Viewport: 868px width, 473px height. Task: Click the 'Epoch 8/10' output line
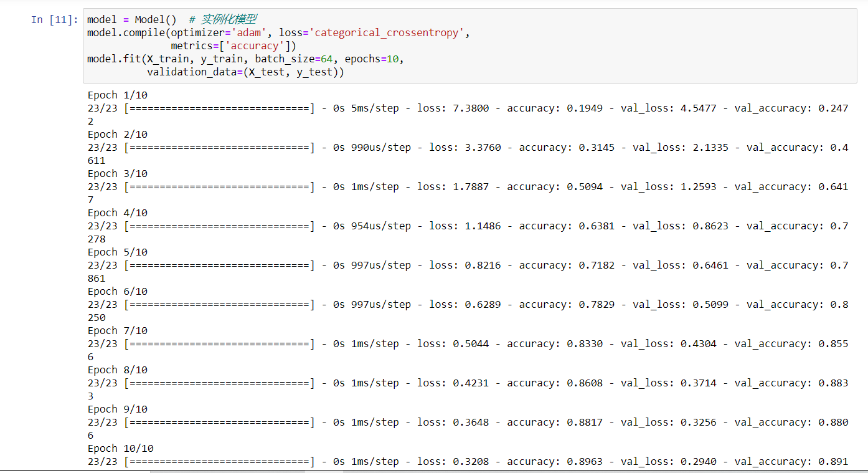pyautogui.click(x=118, y=370)
